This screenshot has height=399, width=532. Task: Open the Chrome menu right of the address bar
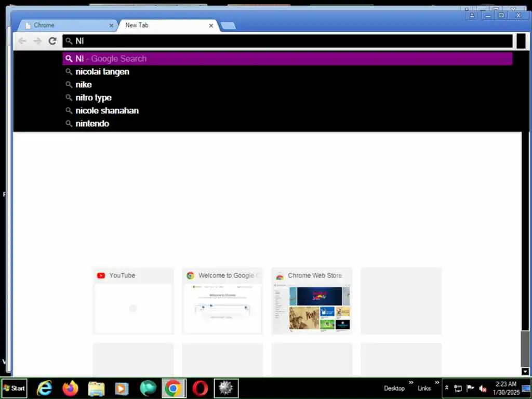521,41
